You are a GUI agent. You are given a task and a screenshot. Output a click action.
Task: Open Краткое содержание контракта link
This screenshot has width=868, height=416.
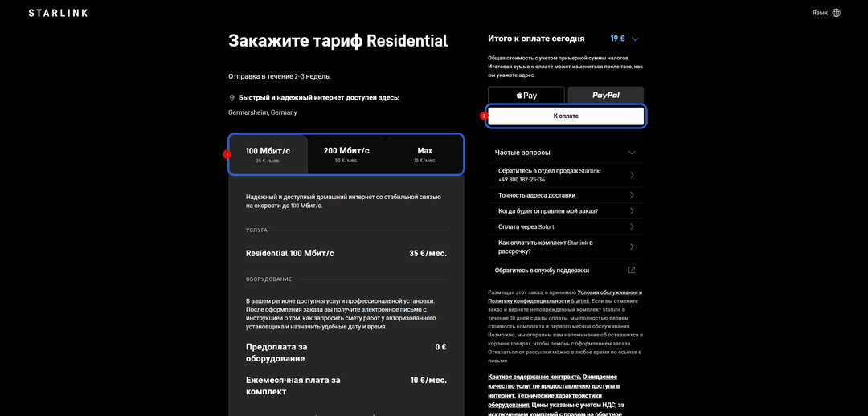[x=533, y=376]
